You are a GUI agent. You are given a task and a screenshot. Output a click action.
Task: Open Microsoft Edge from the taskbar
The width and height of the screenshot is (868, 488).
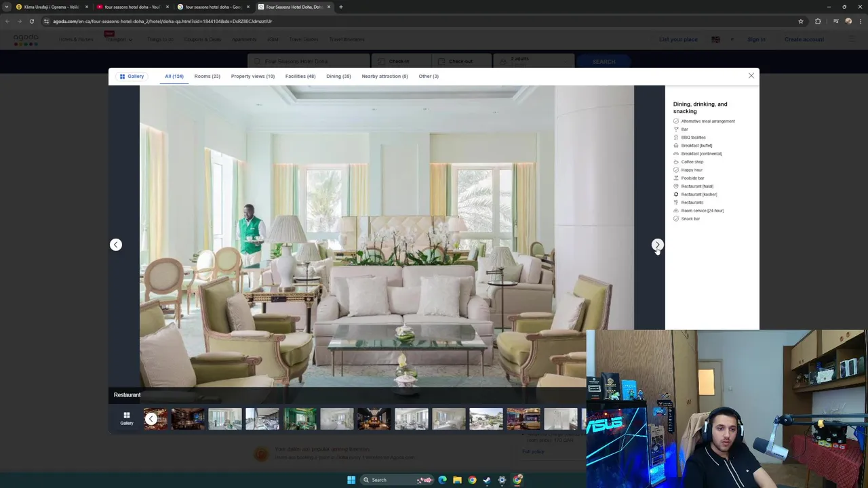[x=442, y=480]
